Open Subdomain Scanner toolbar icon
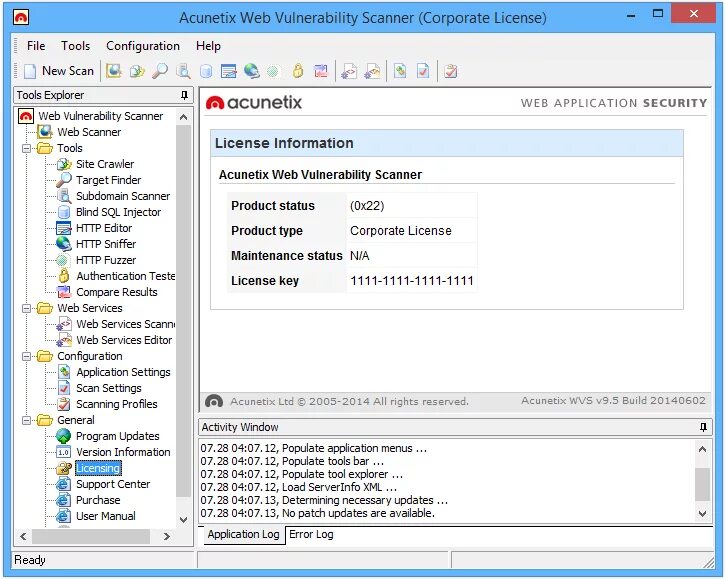 183,71
